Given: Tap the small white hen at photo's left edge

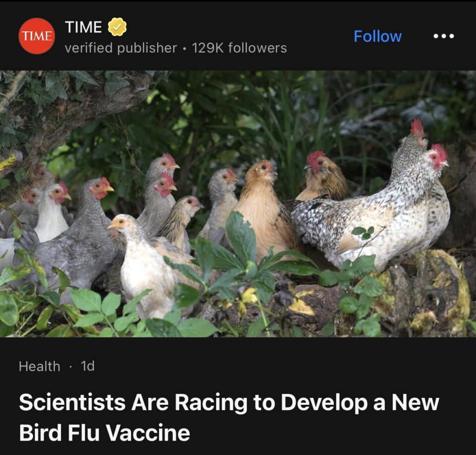Looking at the screenshot, I should click(52, 212).
